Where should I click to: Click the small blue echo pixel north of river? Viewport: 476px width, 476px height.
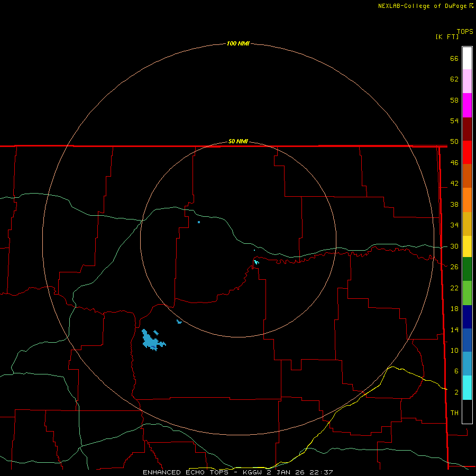coord(199,222)
